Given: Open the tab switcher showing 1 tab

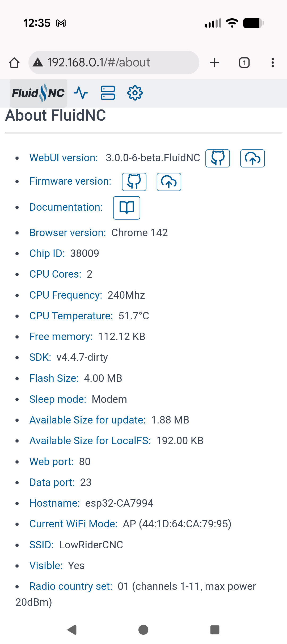Looking at the screenshot, I should point(244,63).
